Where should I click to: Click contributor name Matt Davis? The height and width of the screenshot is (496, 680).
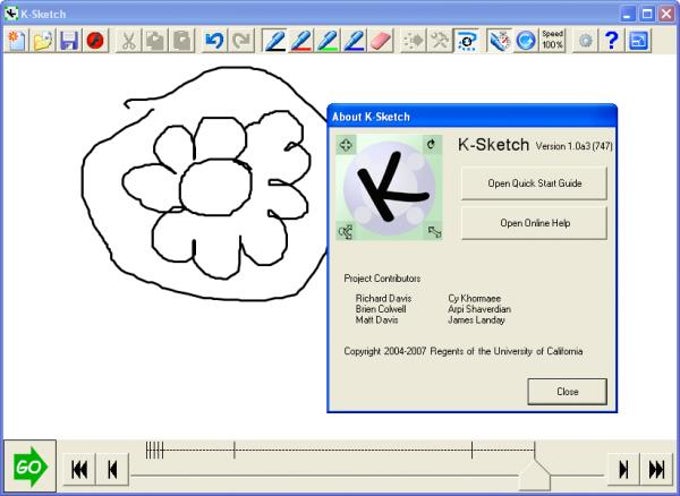pos(376,320)
